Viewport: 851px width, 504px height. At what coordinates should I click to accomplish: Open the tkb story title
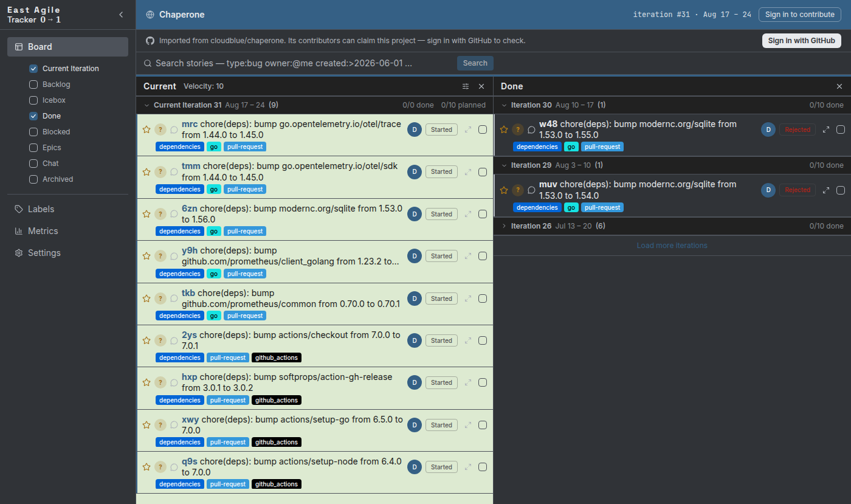tap(291, 299)
